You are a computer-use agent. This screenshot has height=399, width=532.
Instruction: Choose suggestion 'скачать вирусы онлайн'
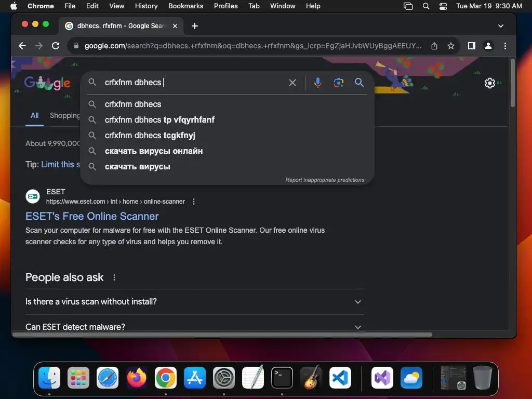[228, 151]
